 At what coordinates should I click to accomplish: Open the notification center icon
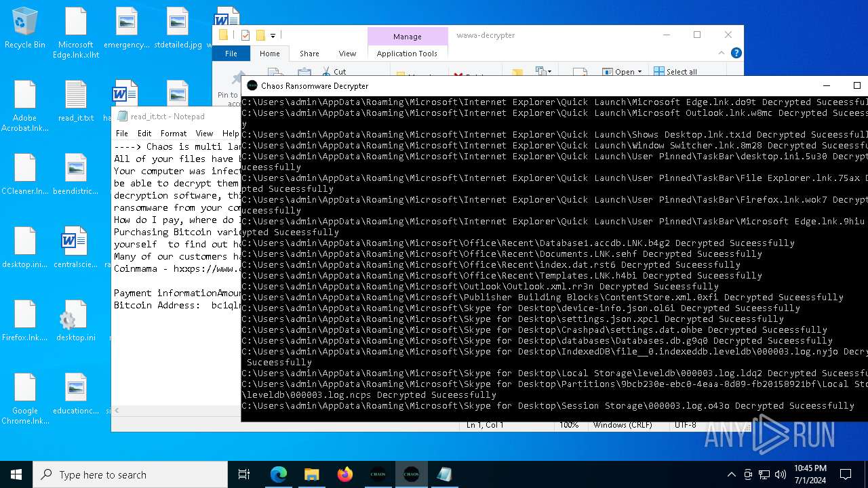[x=846, y=474]
